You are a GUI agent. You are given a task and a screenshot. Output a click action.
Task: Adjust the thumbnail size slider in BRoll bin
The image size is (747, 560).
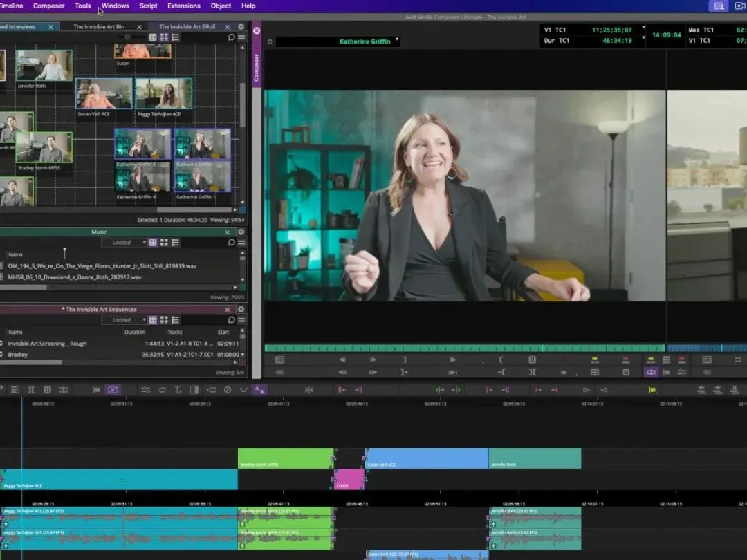pos(127,37)
